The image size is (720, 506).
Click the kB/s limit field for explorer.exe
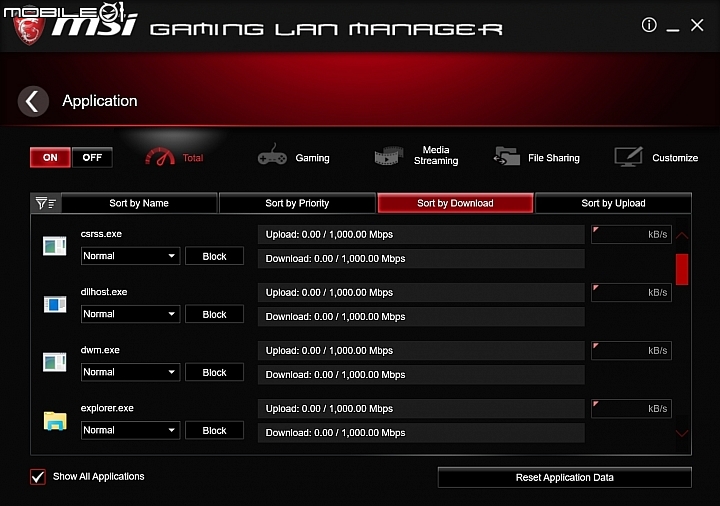tap(631, 409)
